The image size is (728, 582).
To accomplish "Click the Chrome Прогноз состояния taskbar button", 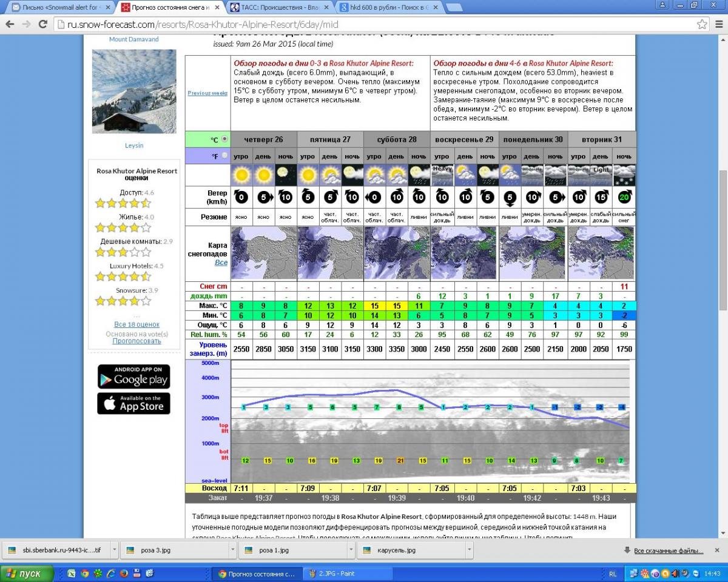I will click(256, 574).
